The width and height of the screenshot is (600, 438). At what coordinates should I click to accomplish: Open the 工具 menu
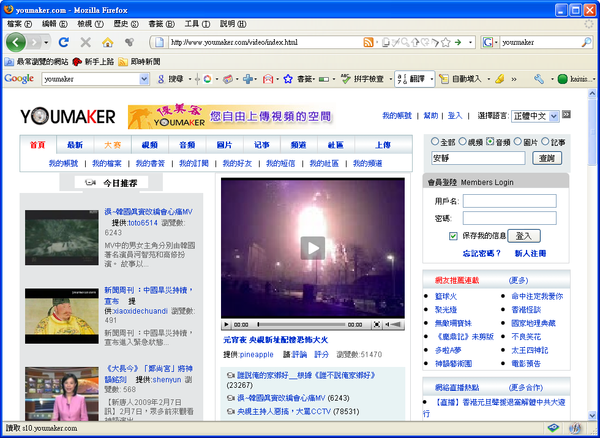coord(197,24)
